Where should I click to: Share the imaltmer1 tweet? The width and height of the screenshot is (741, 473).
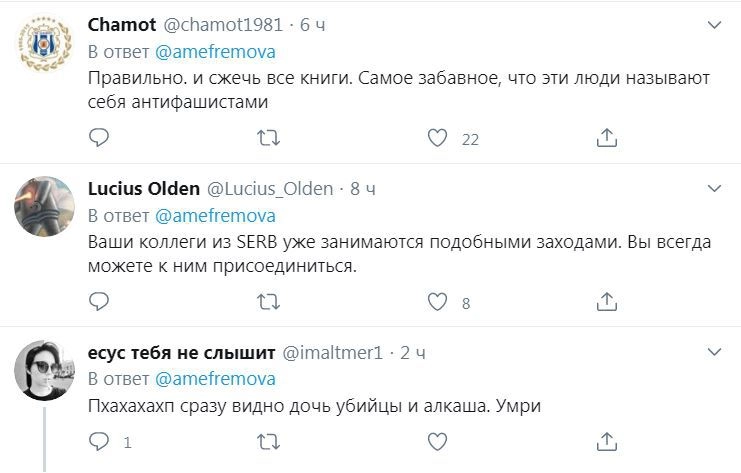point(606,440)
